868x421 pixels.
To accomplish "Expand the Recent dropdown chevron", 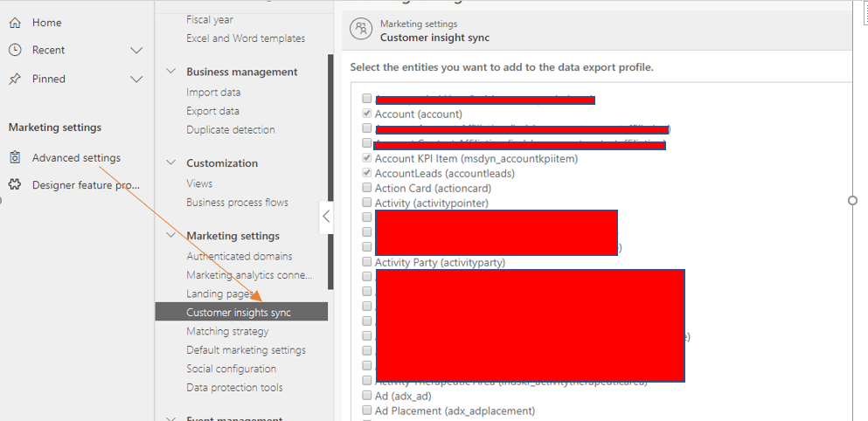I will pyautogui.click(x=136, y=51).
